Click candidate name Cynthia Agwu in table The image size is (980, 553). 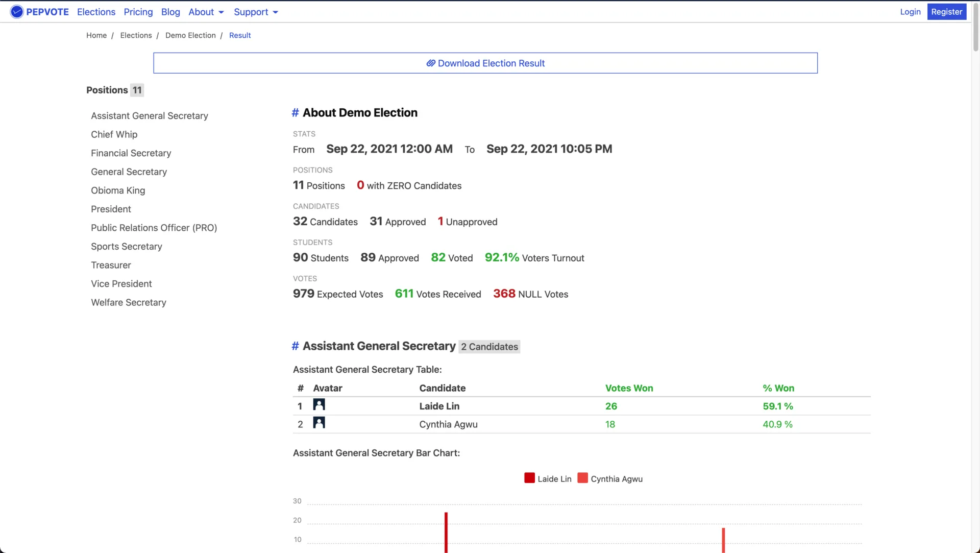449,424
